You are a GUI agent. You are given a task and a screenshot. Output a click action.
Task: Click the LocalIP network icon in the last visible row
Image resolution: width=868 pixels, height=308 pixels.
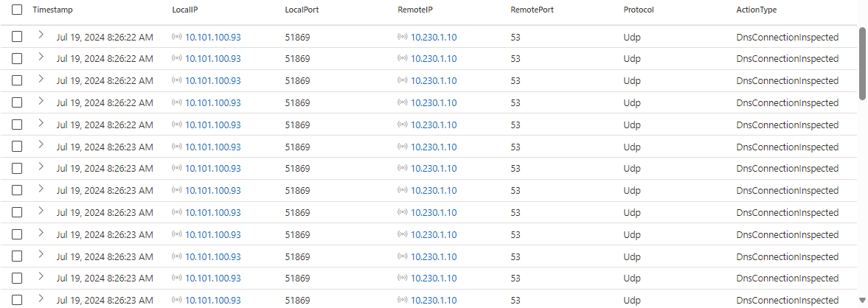[x=176, y=301]
